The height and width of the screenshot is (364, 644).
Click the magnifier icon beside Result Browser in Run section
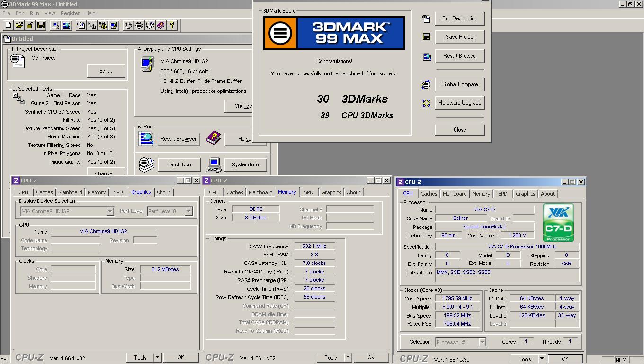[146, 138]
